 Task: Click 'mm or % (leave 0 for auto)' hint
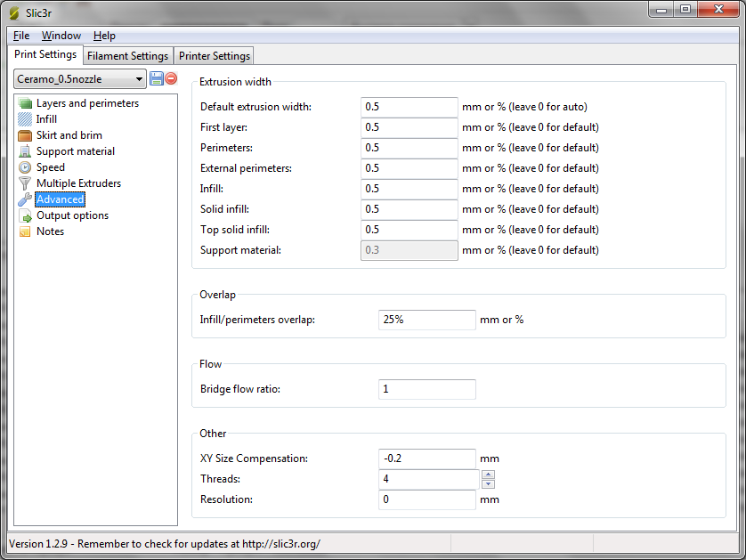[524, 107]
